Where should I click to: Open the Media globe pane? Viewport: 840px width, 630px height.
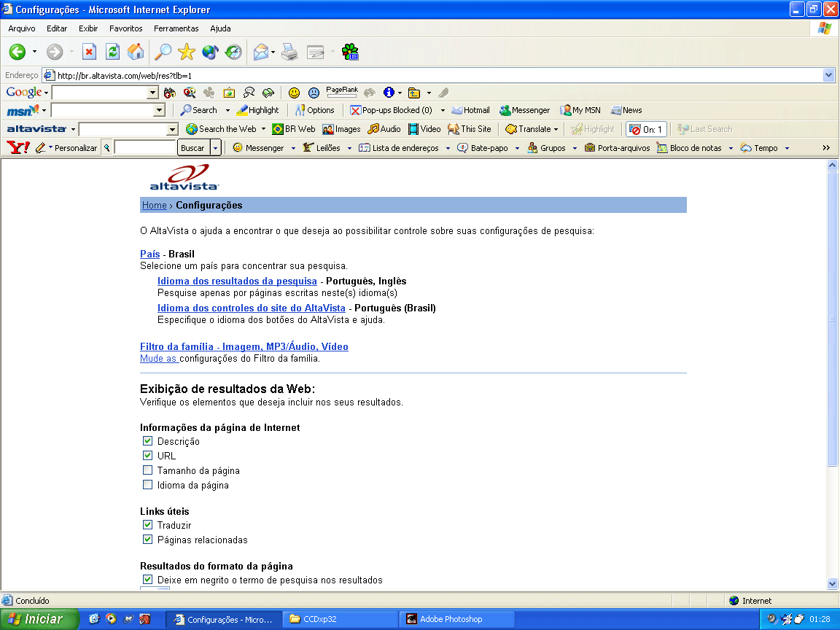click(x=210, y=52)
